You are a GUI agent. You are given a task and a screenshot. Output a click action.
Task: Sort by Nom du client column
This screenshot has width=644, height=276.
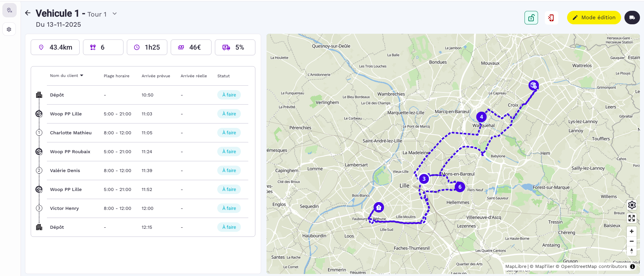tap(66, 76)
